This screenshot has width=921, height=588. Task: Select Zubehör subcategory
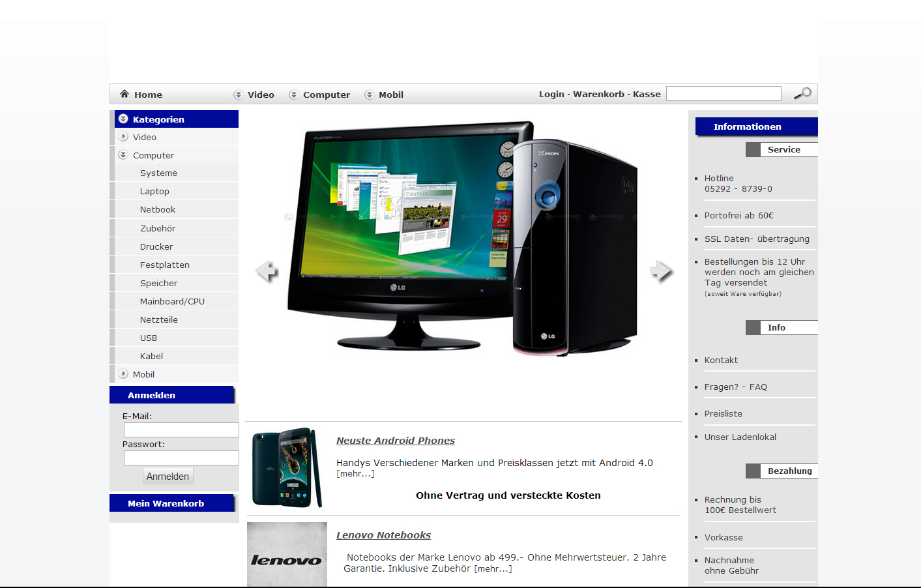tap(158, 228)
